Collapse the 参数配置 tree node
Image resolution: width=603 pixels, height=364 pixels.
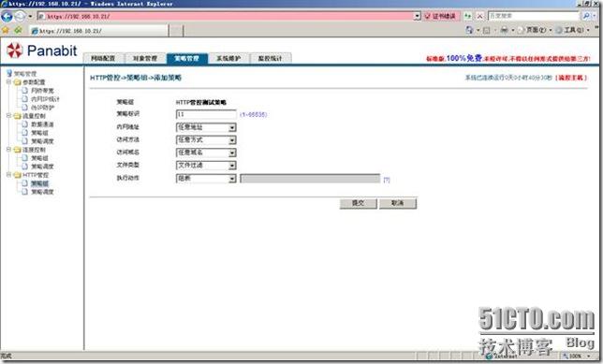pos(8,81)
